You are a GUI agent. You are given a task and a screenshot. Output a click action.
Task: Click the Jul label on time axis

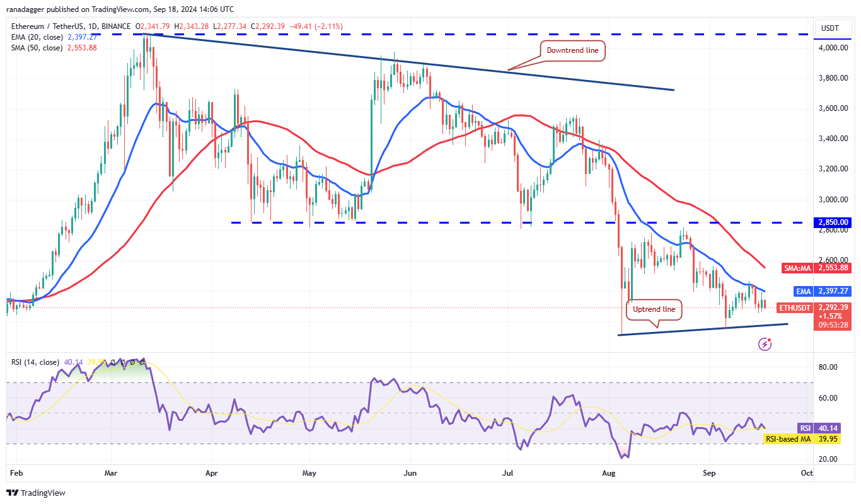[508, 472]
